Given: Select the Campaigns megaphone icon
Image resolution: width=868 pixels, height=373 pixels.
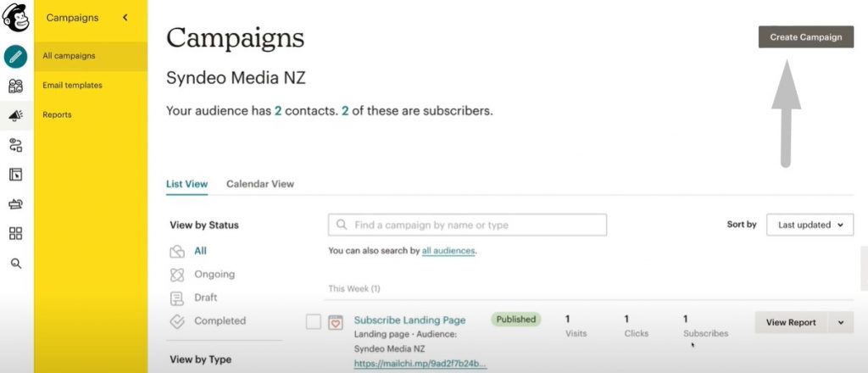Looking at the screenshot, I should coord(15,115).
